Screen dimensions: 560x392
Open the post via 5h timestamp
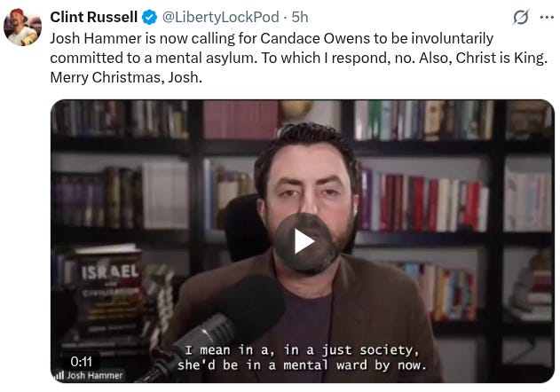tap(300, 17)
